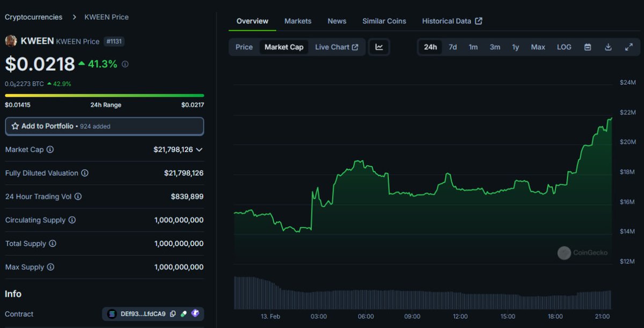
Task: Click the Solana chain icon in contract
Action: [x=112, y=314]
